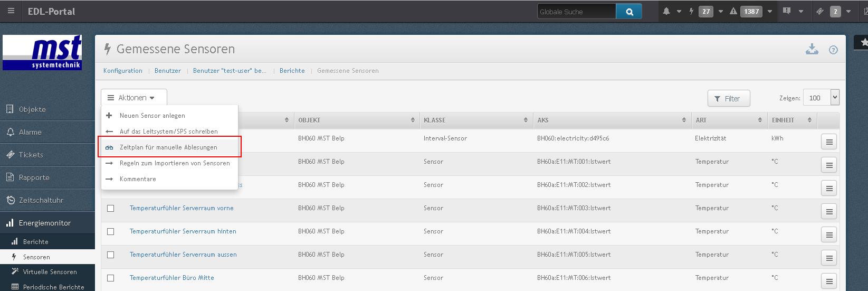Open Temperaturfühler Büro Mitte sensor link
Viewport: 868px width, 291px height.
(x=172, y=278)
